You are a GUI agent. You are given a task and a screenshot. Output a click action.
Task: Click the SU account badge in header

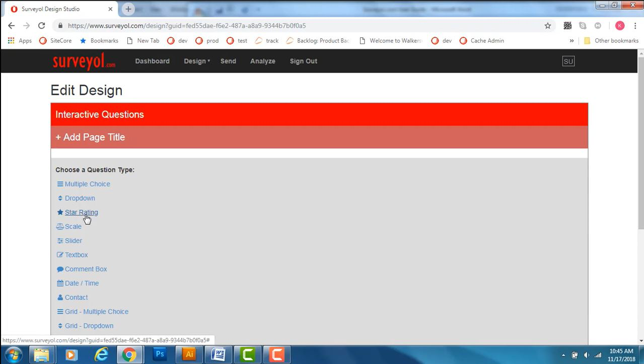coord(568,61)
